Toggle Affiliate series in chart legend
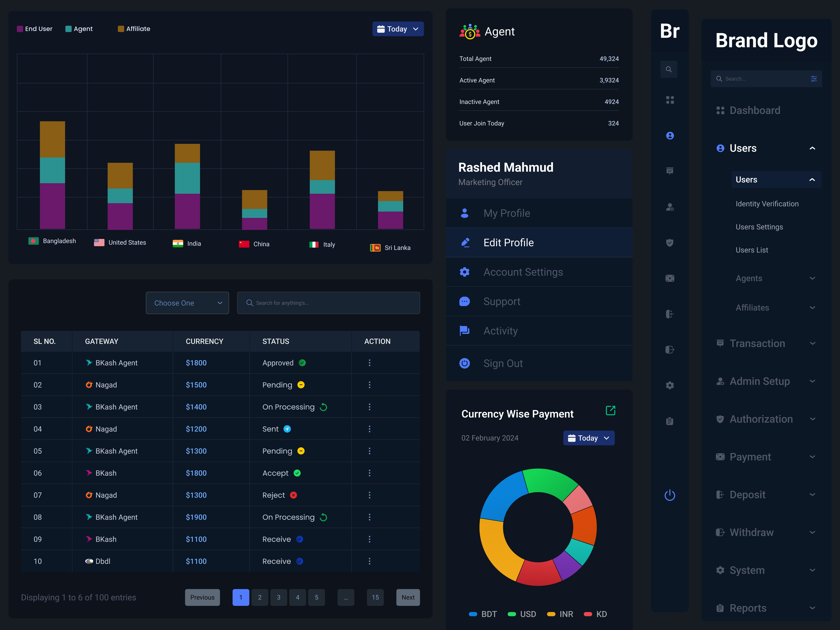840x630 pixels. [134, 29]
